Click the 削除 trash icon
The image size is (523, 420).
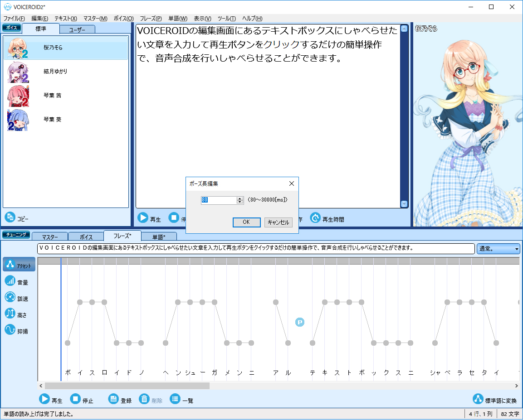(144, 399)
